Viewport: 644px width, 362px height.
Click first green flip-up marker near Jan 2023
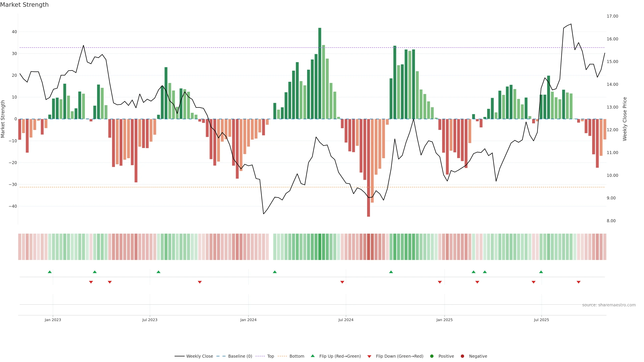tap(50, 272)
